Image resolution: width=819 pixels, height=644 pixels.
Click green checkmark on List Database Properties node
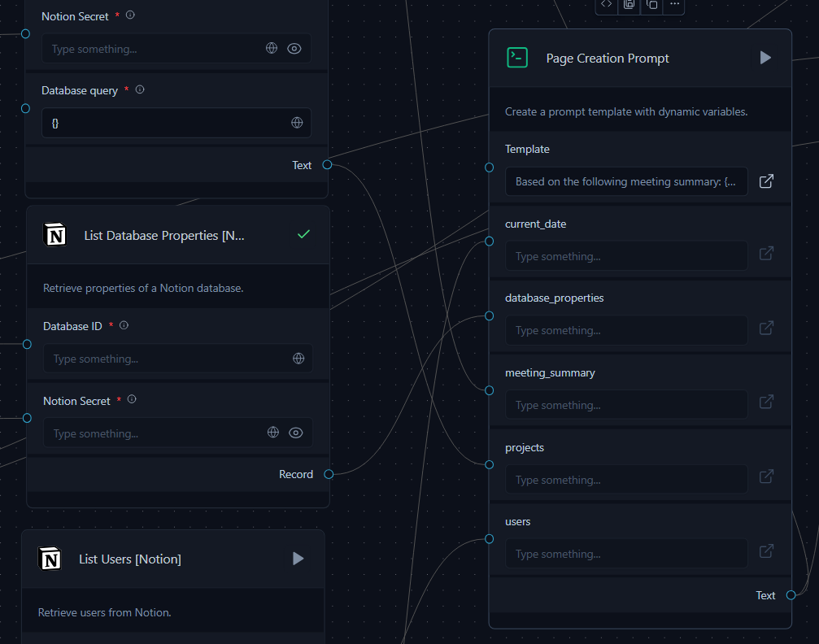303,234
